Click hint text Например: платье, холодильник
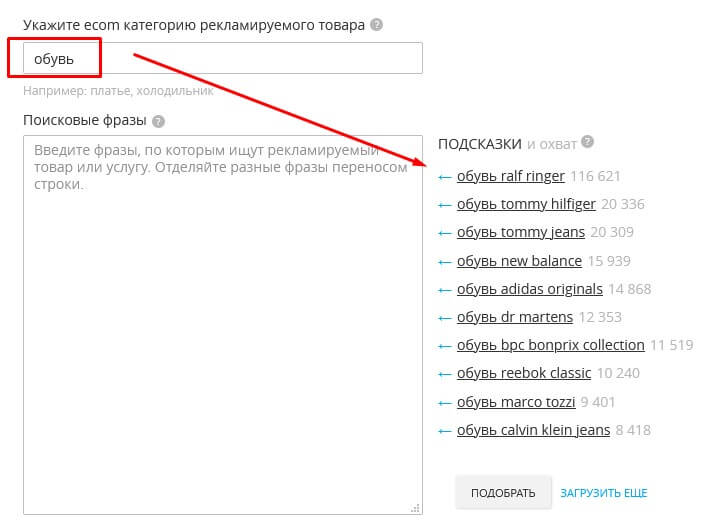Image resolution: width=720 pixels, height=524 pixels. tap(118, 91)
